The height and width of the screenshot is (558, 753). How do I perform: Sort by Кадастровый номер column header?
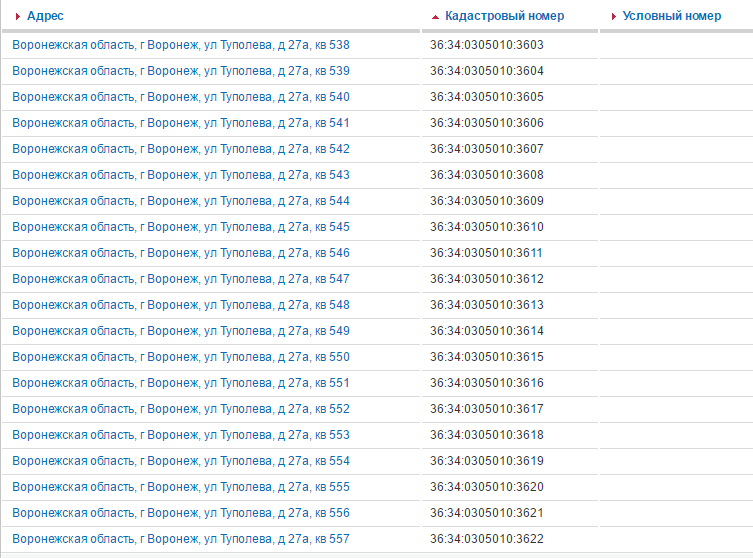[504, 16]
